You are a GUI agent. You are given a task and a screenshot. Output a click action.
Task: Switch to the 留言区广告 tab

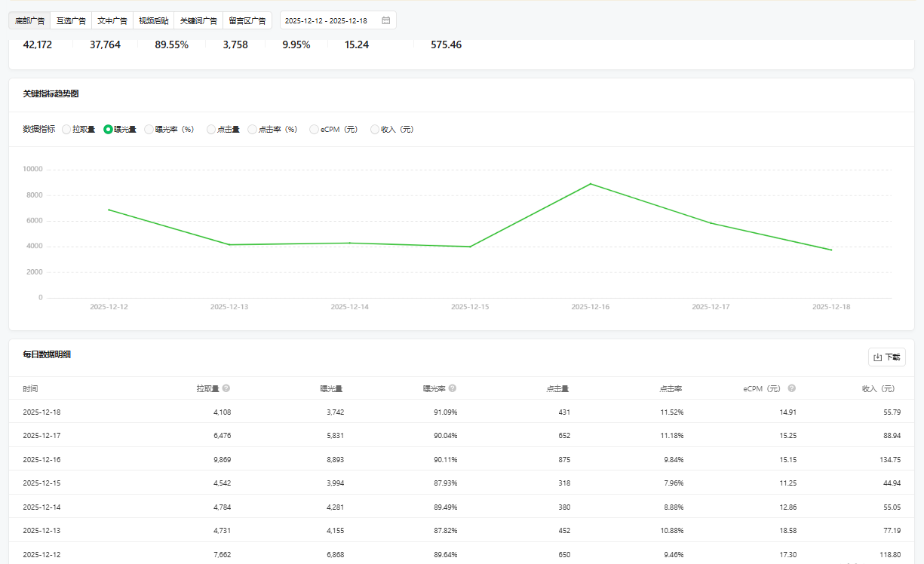[x=247, y=20]
